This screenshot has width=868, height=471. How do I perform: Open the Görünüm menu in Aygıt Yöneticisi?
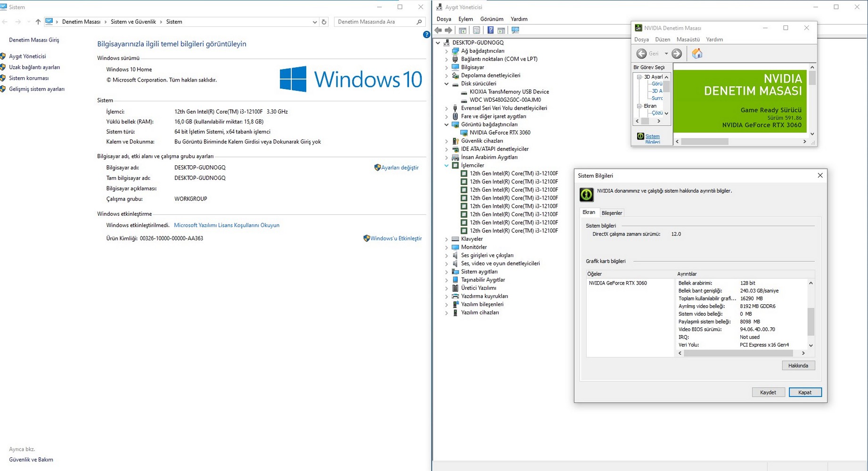pos(491,19)
